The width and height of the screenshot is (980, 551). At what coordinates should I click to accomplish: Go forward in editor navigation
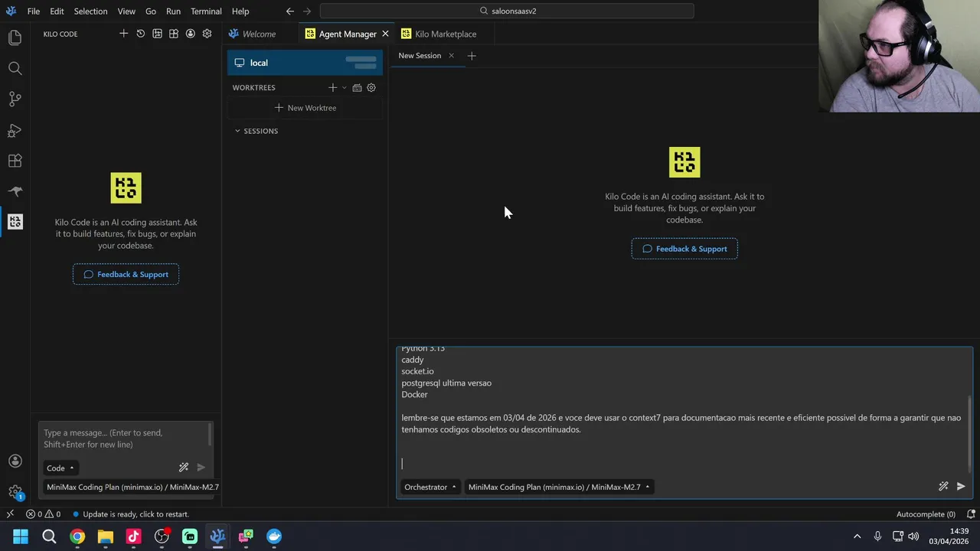click(307, 11)
